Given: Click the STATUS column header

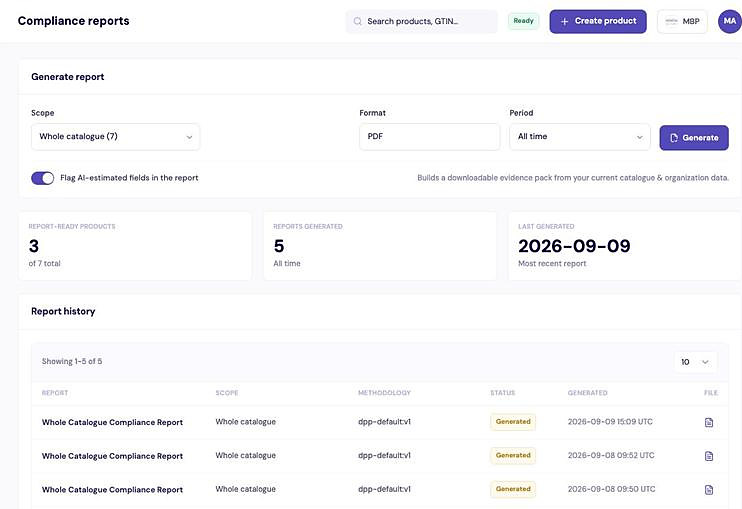Looking at the screenshot, I should coord(503,393).
